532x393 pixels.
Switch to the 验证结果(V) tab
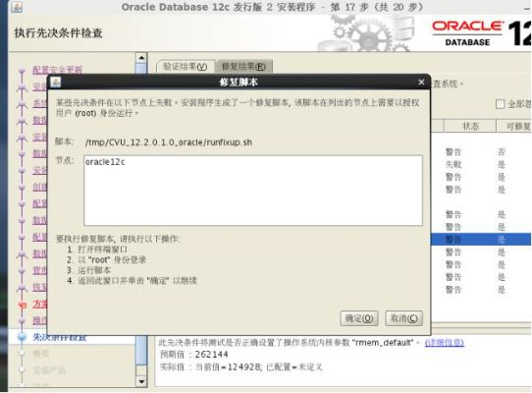pos(186,67)
